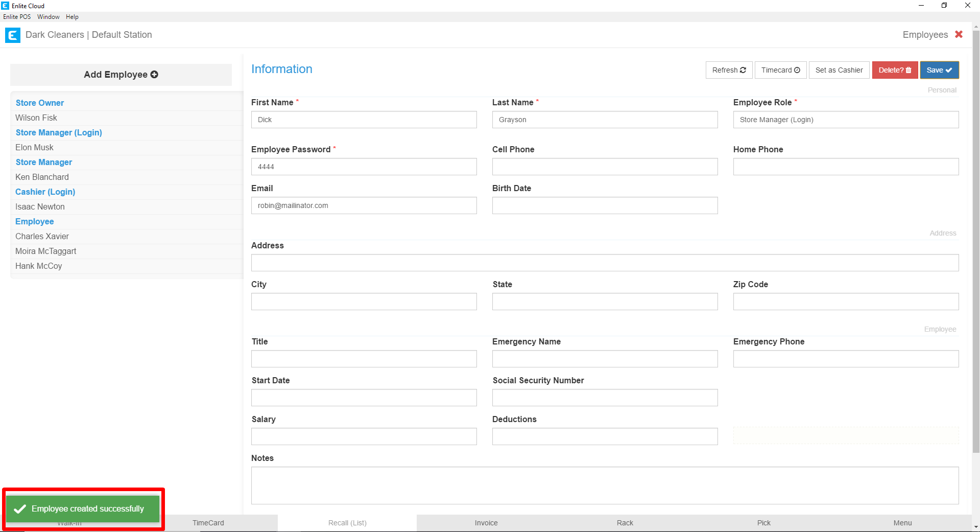Open the Enlite POS menu
Viewport: 980px width, 532px height.
pyautogui.click(x=17, y=17)
